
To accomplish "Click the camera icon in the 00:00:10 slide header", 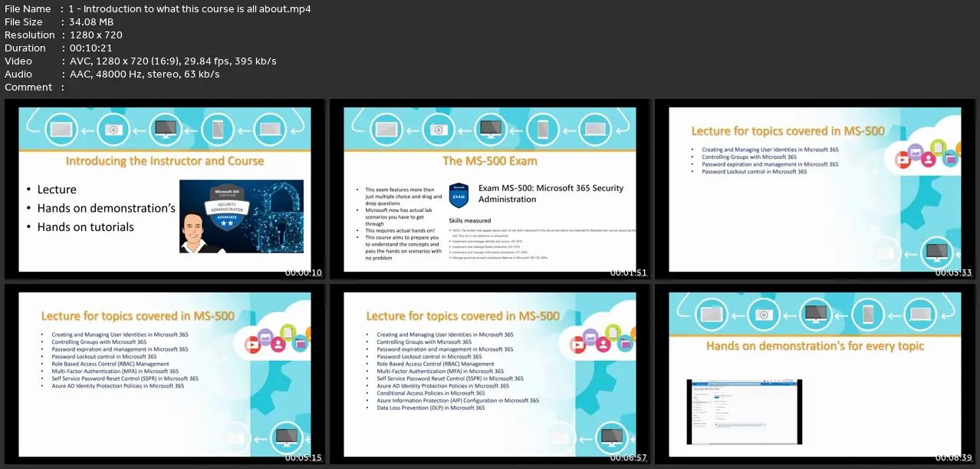I will [113, 129].
